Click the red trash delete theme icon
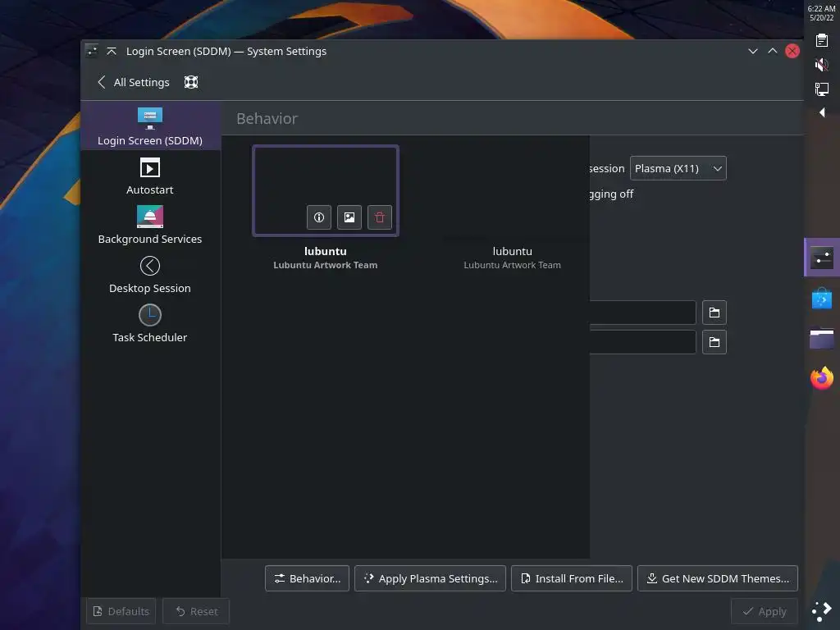 (380, 217)
